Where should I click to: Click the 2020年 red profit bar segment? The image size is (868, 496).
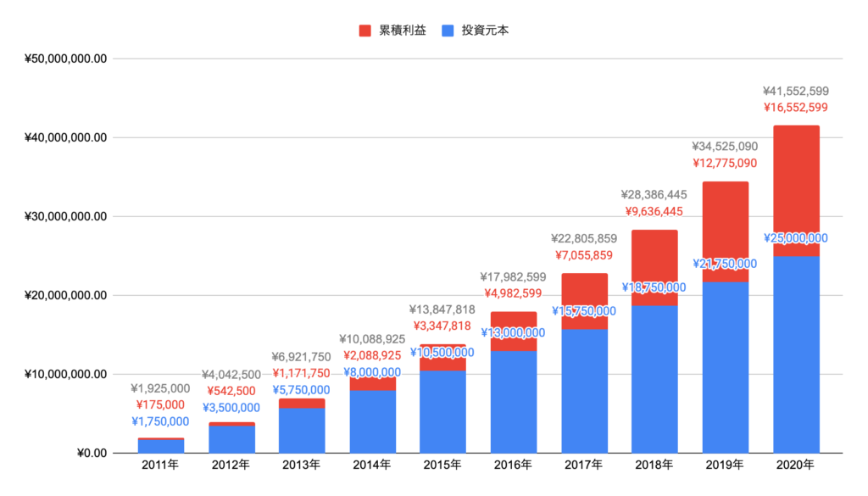coord(796,191)
